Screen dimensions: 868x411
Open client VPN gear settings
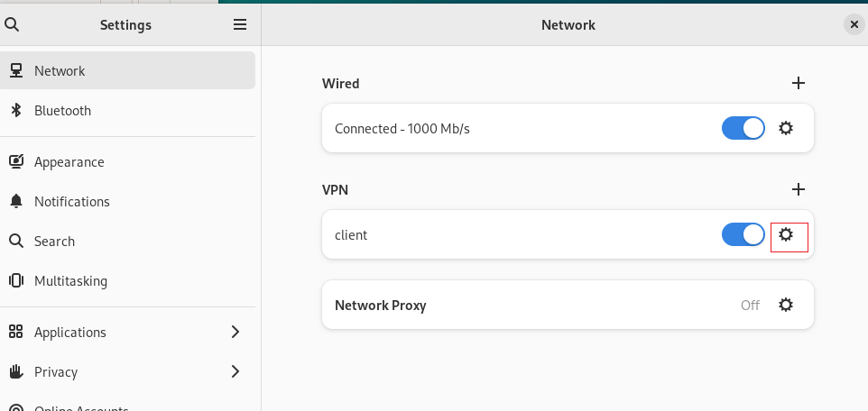(x=786, y=234)
